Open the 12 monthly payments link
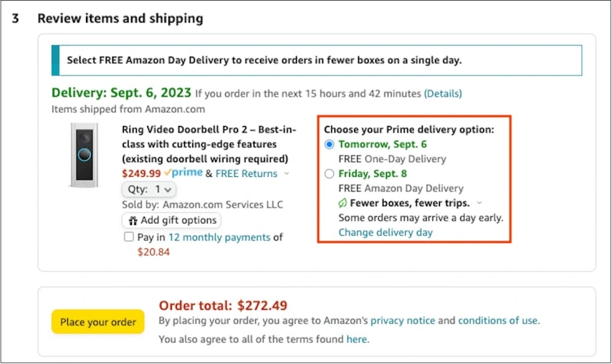Image resolution: width=612 pixels, height=364 pixels. 219,237
